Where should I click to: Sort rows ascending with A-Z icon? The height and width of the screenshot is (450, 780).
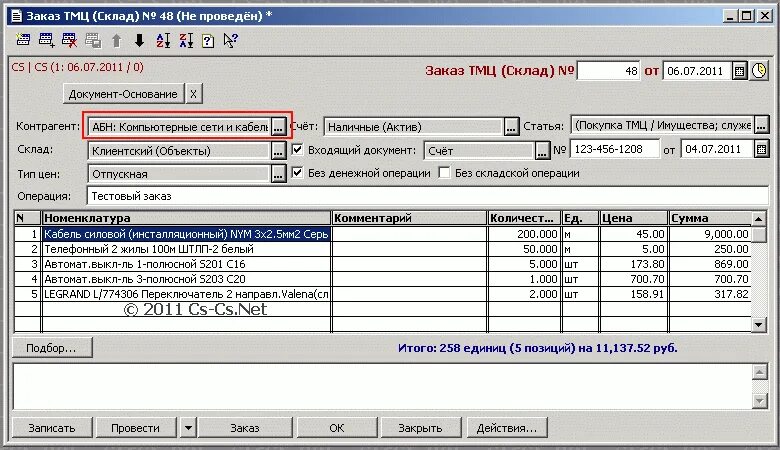(x=163, y=40)
